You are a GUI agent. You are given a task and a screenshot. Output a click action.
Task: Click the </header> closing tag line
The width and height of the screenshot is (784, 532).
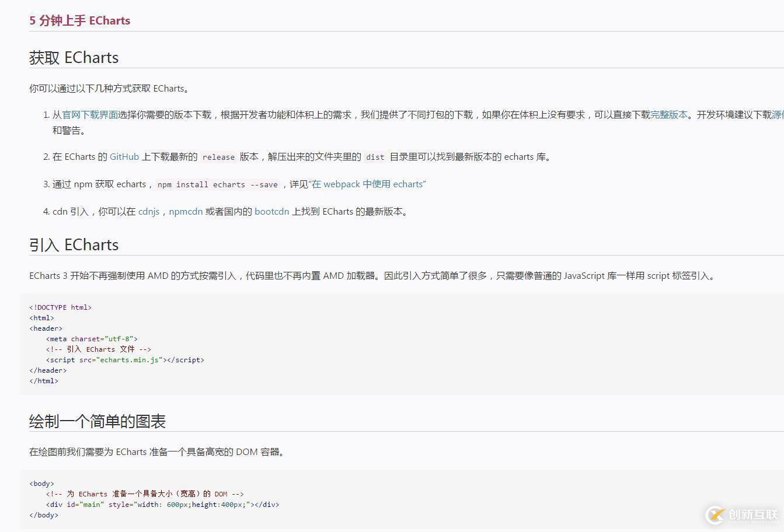pos(48,370)
